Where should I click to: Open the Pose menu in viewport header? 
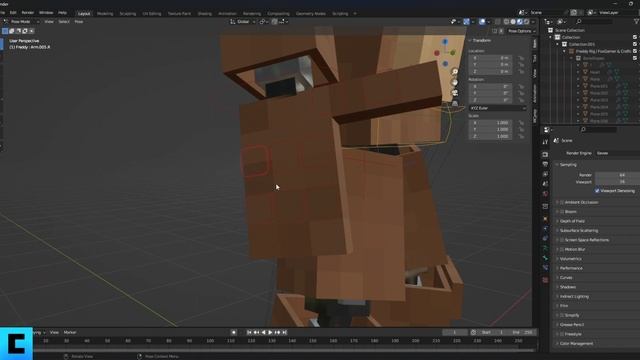click(79, 22)
